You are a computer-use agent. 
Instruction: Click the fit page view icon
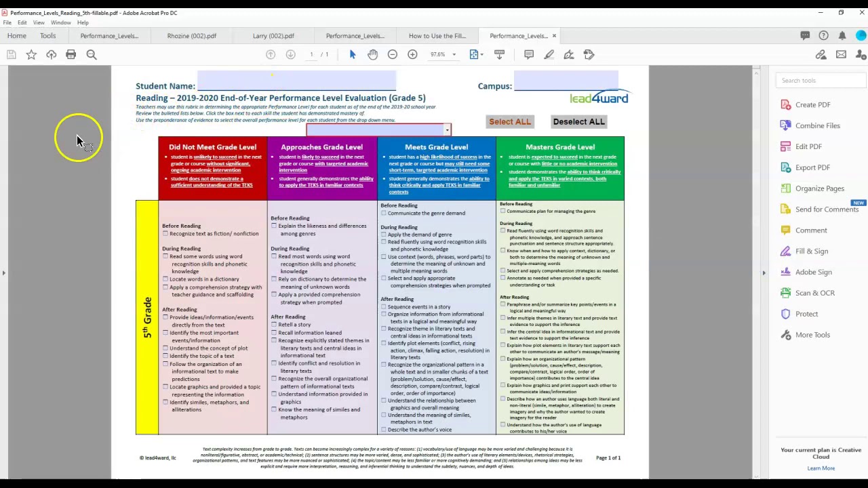coord(474,54)
